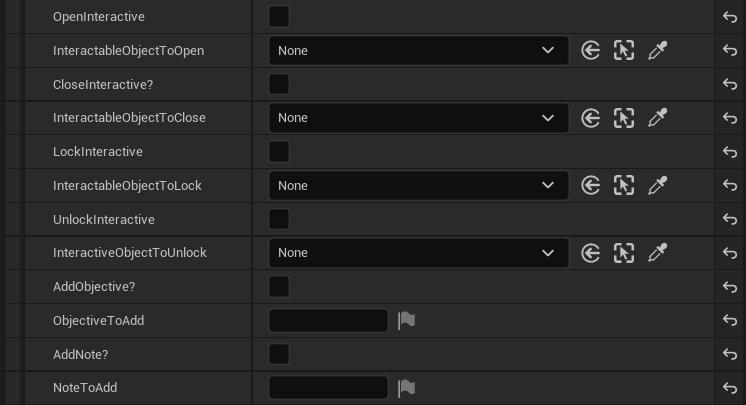Click the ObjectiveToAdd text field
746x405 pixels.
pos(328,320)
